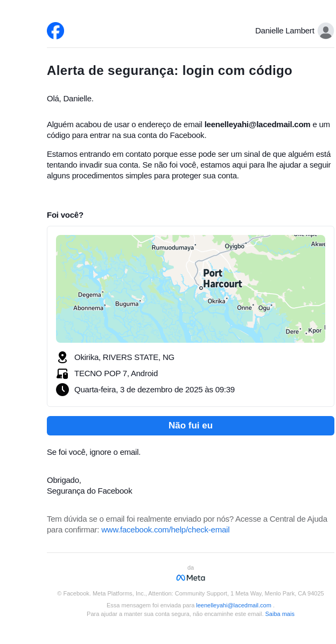The height and width of the screenshot is (644, 336).
Task: Click the clock icon beside the login date
Action: [62, 390]
